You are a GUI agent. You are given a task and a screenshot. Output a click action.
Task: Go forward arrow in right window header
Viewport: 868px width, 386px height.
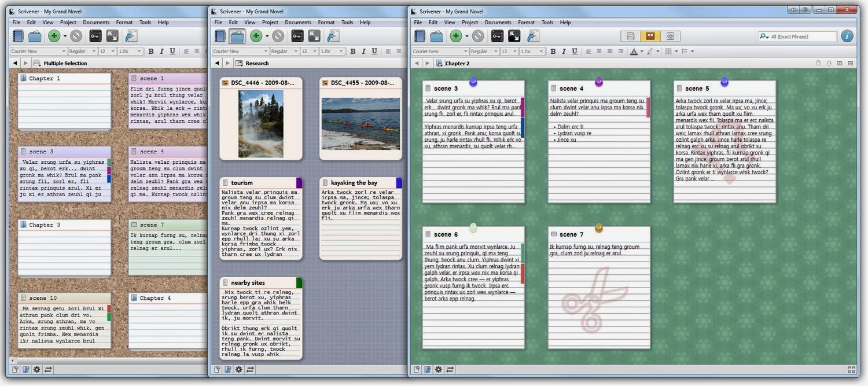[x=428, y=63]
